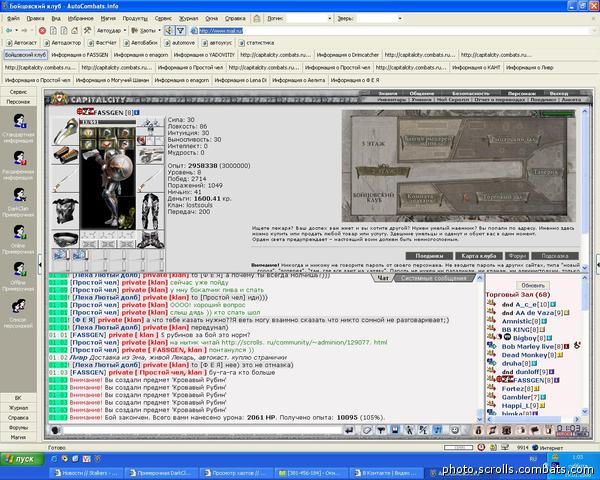This screenshot has height=480, width=600.
Task: Click the Обновить button in player list
Action: (533, 285)
